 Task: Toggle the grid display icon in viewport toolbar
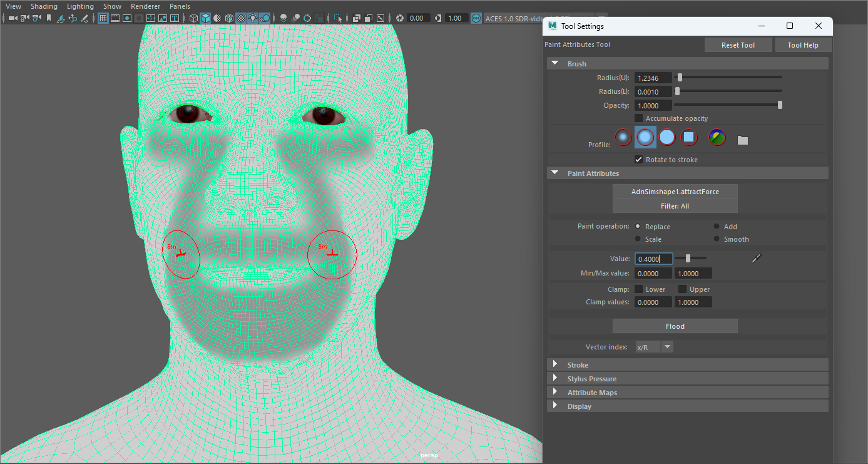(103, 18)
